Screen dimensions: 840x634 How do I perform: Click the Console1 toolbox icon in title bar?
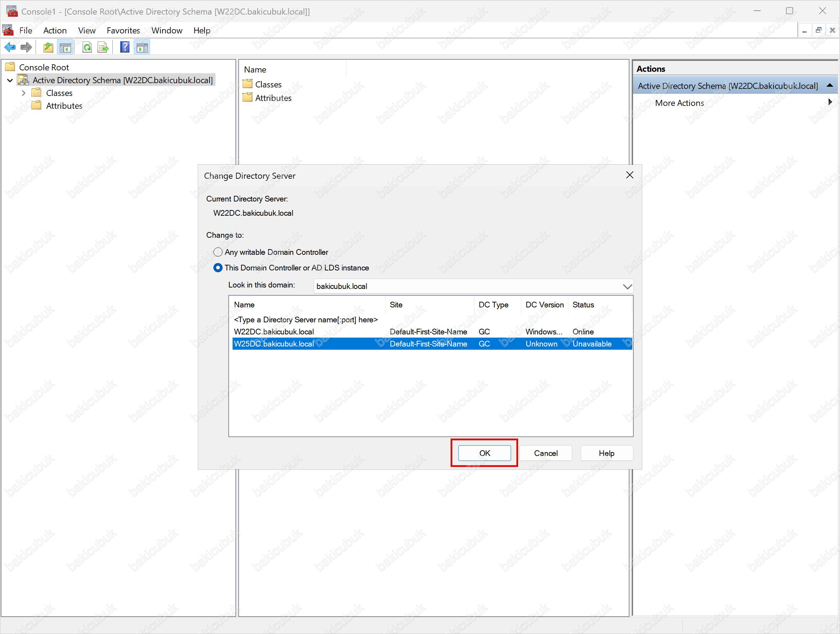pos(12,11)
